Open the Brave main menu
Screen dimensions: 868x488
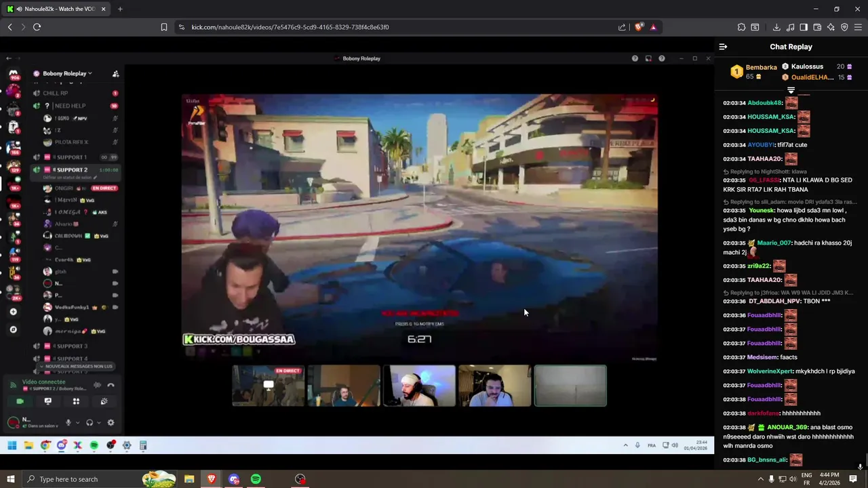[859, 27]
